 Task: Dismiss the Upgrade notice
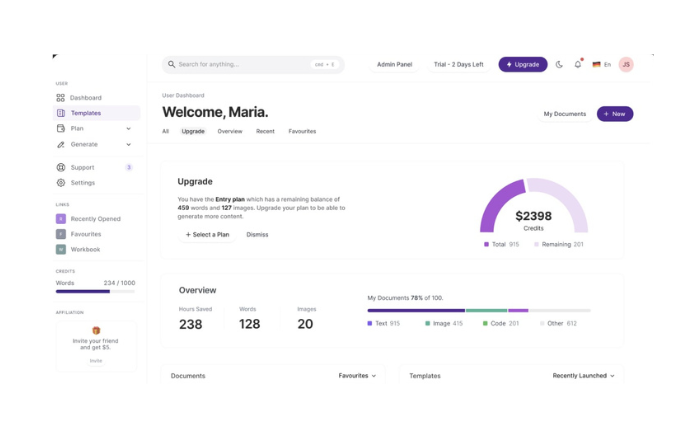257,234
